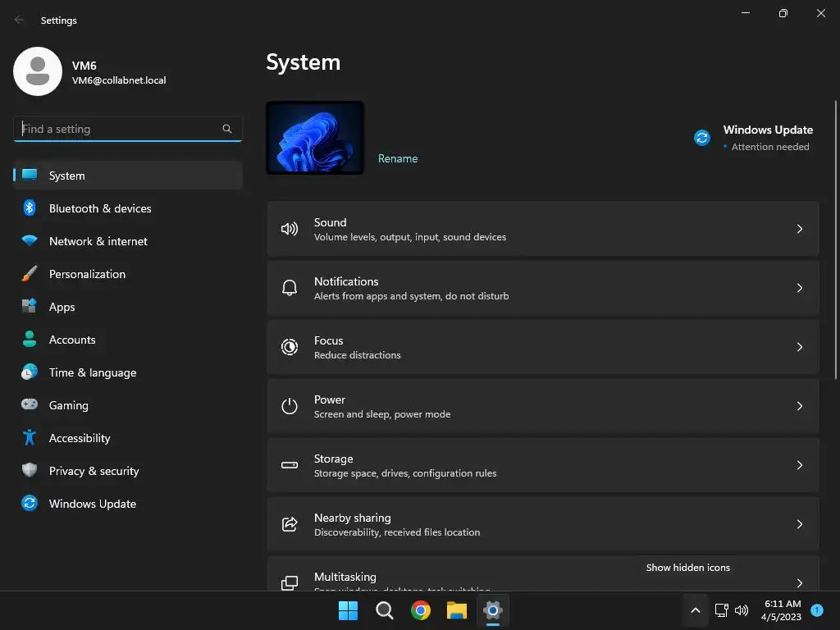Go to Bluetooth & devices section
The width and height of the screenshot is (840, 630).
point(128,208)
